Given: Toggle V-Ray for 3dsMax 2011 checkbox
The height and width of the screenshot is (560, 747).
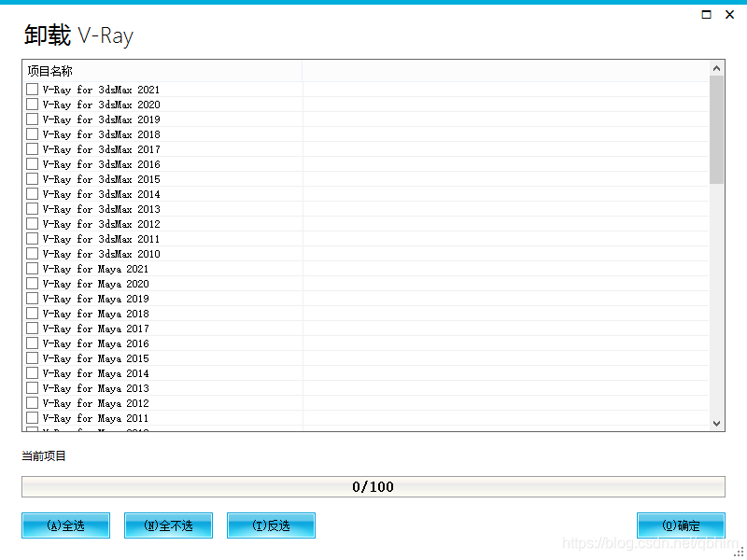Looking at the screenshot, I should tap(33, 239).
